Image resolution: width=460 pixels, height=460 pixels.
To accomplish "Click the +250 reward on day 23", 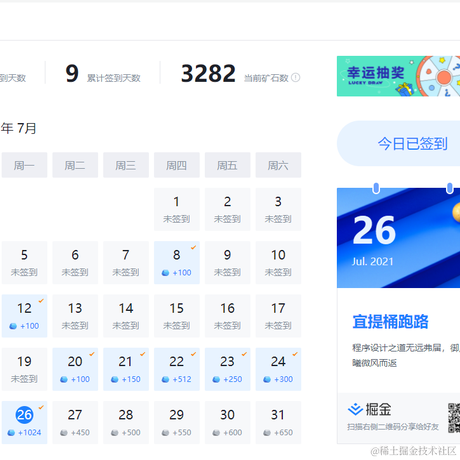I will (233, 379).
